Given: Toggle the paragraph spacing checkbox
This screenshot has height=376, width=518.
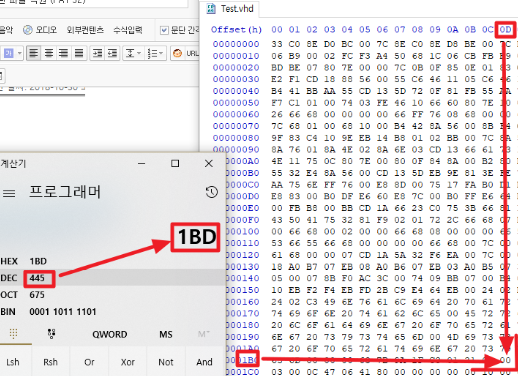Looking at the screenshot, I should (164, 30).
